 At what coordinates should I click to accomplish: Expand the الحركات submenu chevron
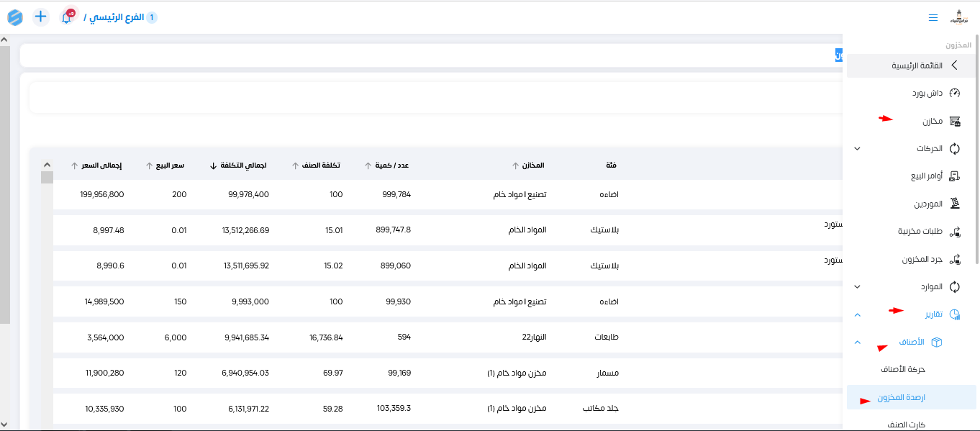tap(857, 149)
